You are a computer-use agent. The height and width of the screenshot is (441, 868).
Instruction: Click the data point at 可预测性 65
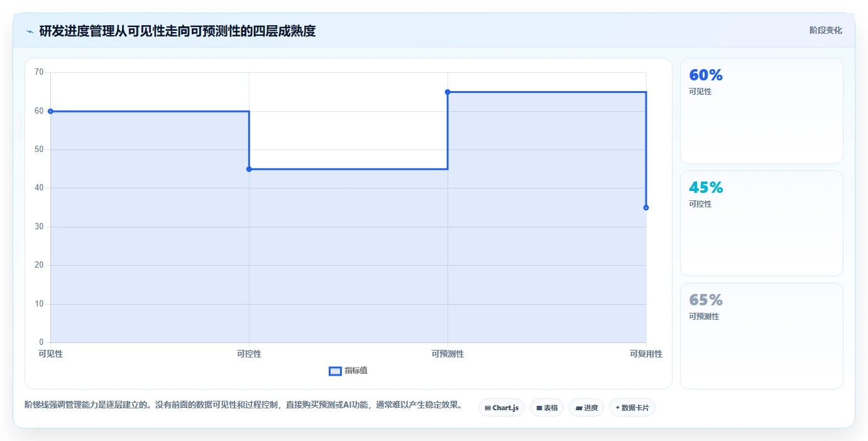click(448, 92)
